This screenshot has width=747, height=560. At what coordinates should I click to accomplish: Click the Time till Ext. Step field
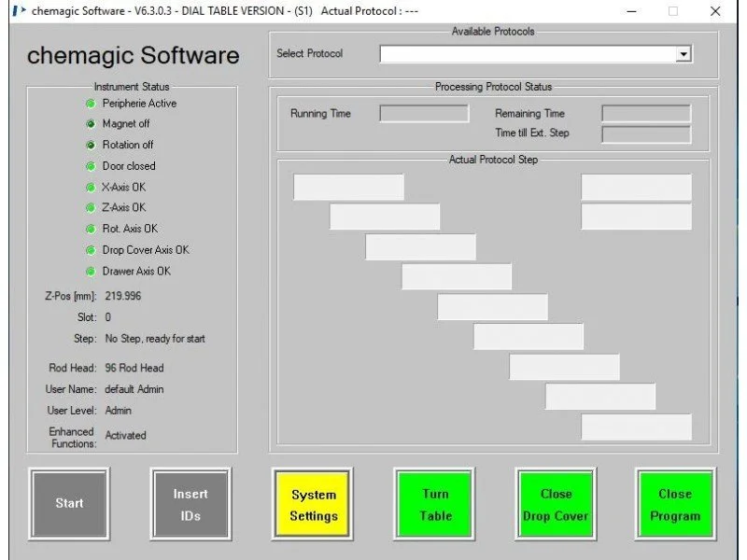pyautogui.click(x=646, y=134)
